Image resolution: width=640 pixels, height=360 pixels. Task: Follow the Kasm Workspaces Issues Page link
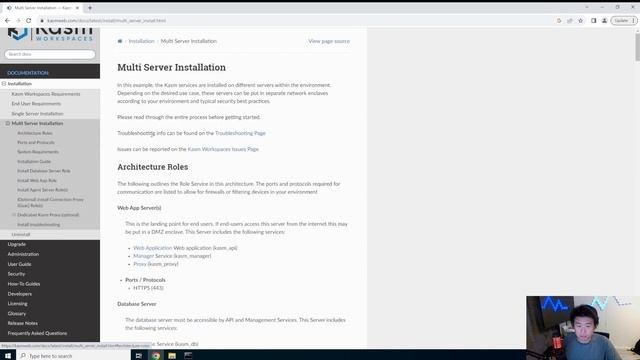coord(223,149)
